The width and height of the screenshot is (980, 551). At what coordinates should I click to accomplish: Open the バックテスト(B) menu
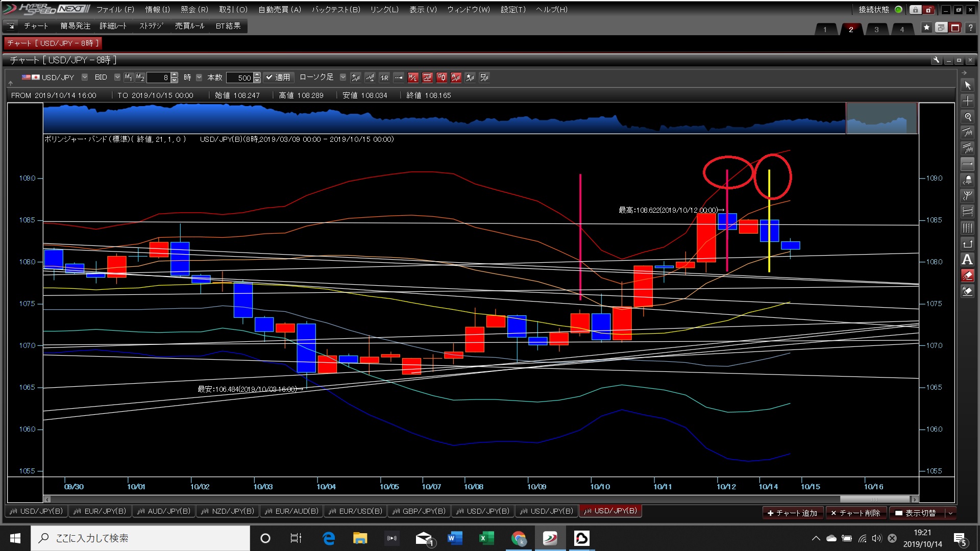[x=336, y=9]
